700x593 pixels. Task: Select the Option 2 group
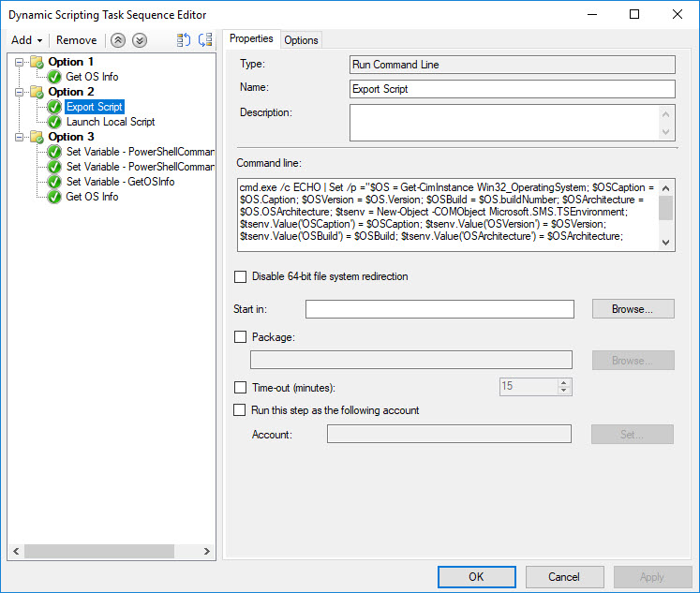71,92
